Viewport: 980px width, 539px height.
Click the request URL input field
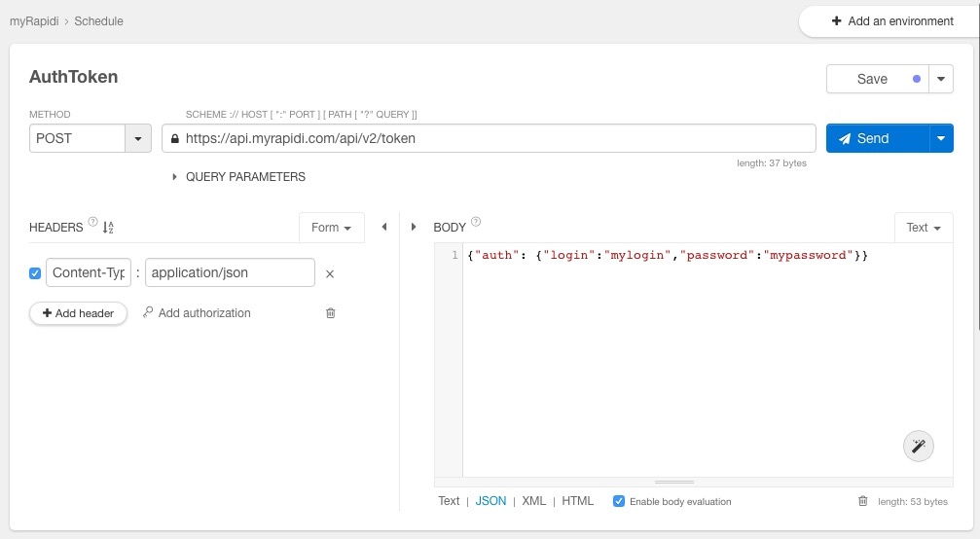pyautogui.click(x=489, y=139)
